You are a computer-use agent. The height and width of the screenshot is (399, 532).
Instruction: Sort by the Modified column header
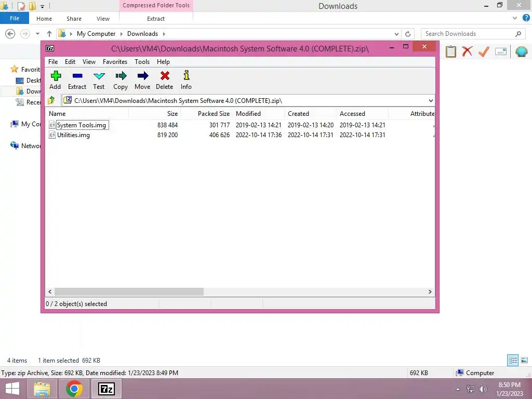pos(259,114)
